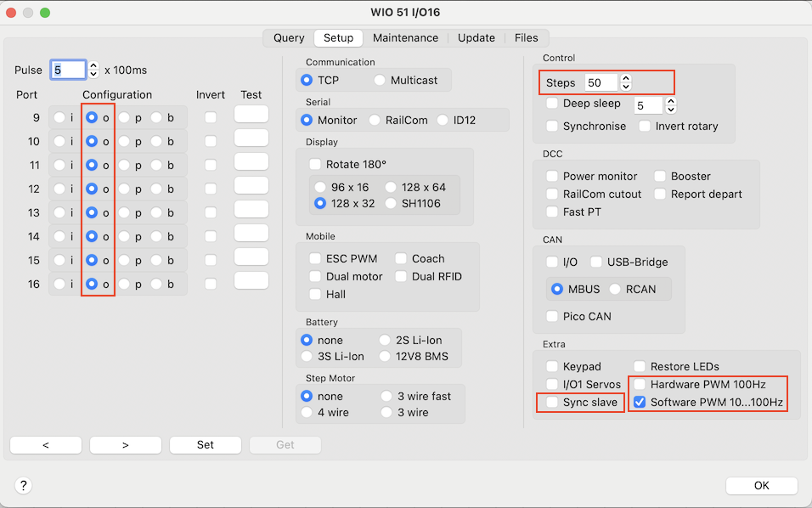812x508 pixels.
Task: Enable Hardware PWM 100Hz checkbox
Action: 640,384
